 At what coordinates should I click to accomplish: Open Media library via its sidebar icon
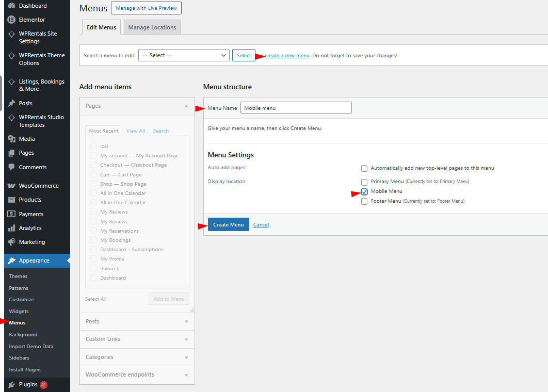coord(11,139)
